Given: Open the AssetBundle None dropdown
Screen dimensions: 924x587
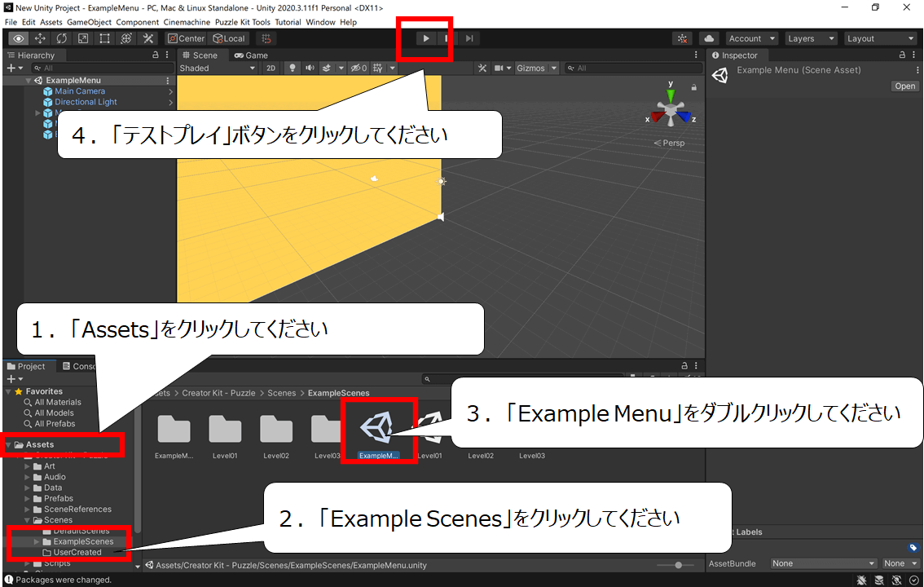Looking at the screenshot, I should pos(823,563).
